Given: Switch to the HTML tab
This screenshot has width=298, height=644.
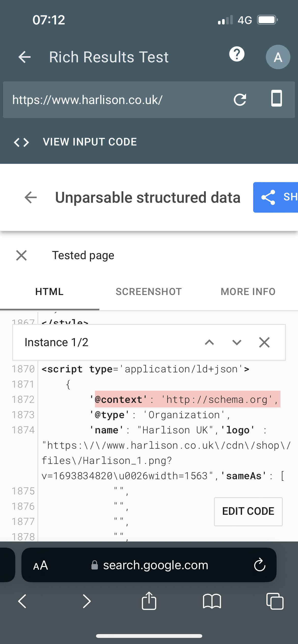Looking at the screenshot, I should click(x=49, y=292).
